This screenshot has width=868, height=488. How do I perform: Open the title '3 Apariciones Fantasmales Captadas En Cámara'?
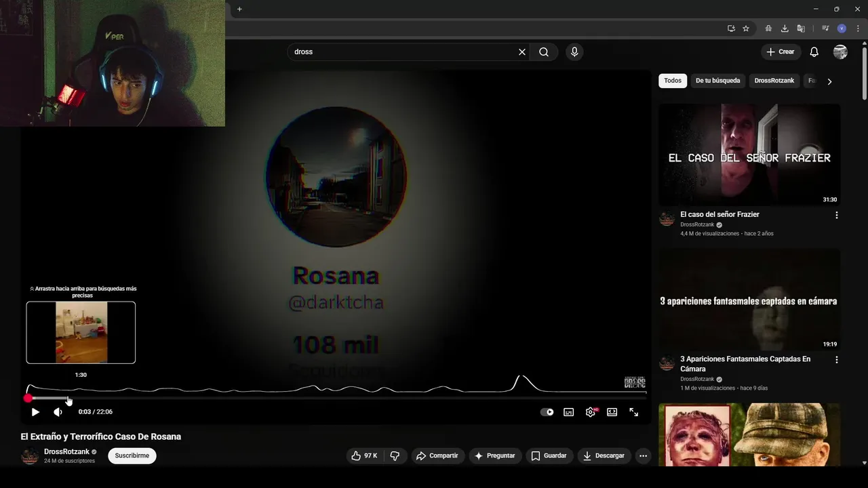745,364
